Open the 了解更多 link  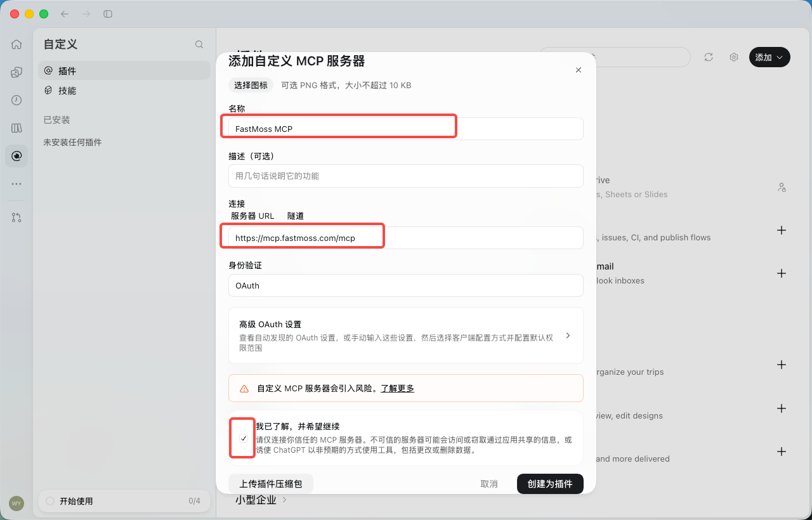coord(397,388)
